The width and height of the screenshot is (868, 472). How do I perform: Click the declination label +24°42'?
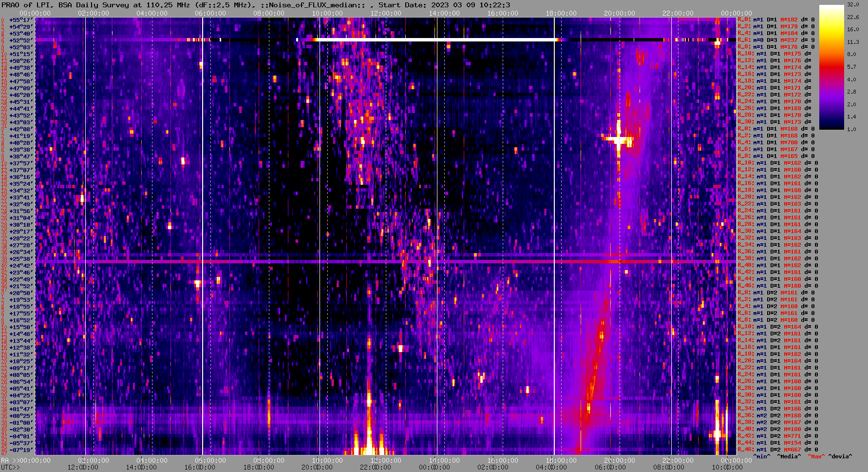[x=20, y=266]
